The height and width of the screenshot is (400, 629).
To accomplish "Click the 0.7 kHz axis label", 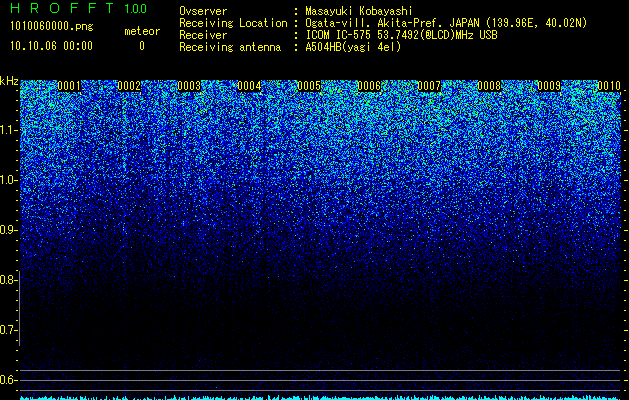I will tap(8, 330).
